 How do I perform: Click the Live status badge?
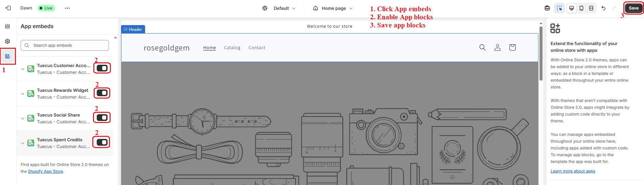pos(46,8)
